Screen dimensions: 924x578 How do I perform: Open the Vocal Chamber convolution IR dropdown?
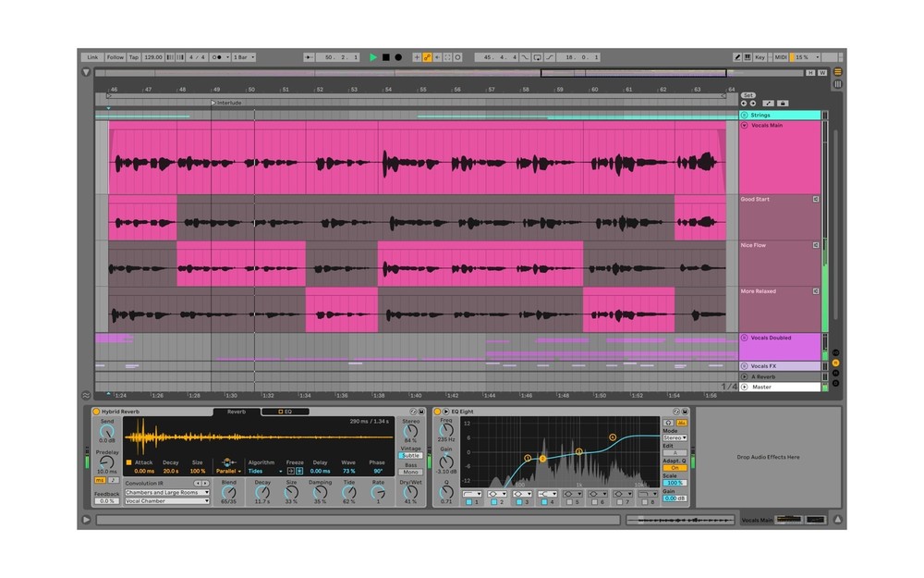pyautogui.click(x=167, y=501)
